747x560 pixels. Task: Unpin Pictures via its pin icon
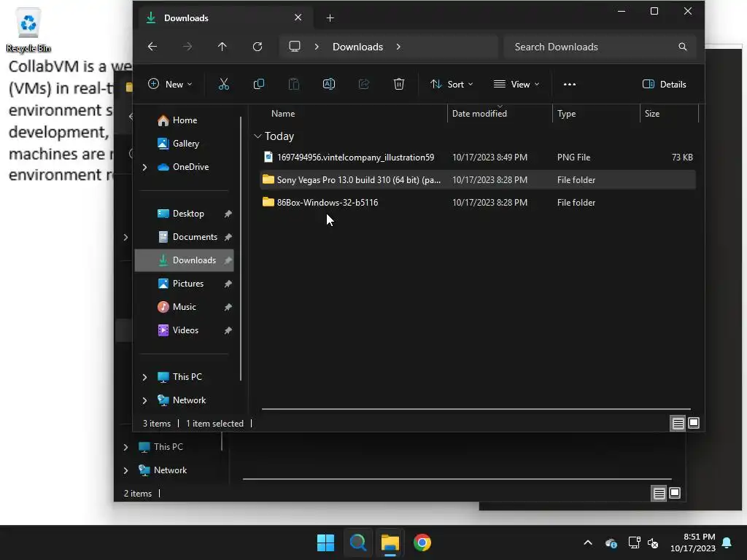[x=228, y=284]
